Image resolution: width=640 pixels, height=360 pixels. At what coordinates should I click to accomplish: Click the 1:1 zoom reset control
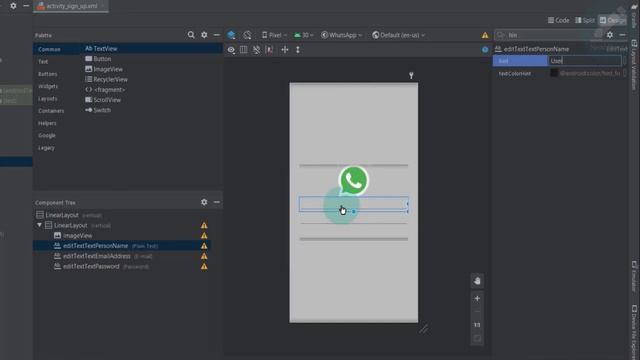click(477, 325)
